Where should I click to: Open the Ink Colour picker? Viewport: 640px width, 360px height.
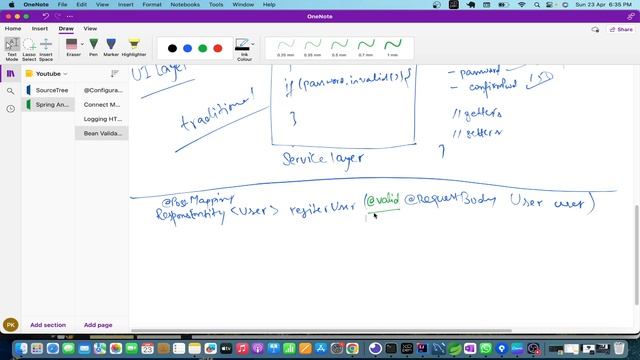click(243, 49)
